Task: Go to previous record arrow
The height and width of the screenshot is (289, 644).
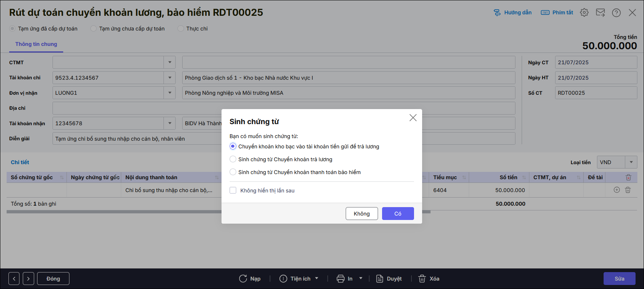Action: pos(14,279)
